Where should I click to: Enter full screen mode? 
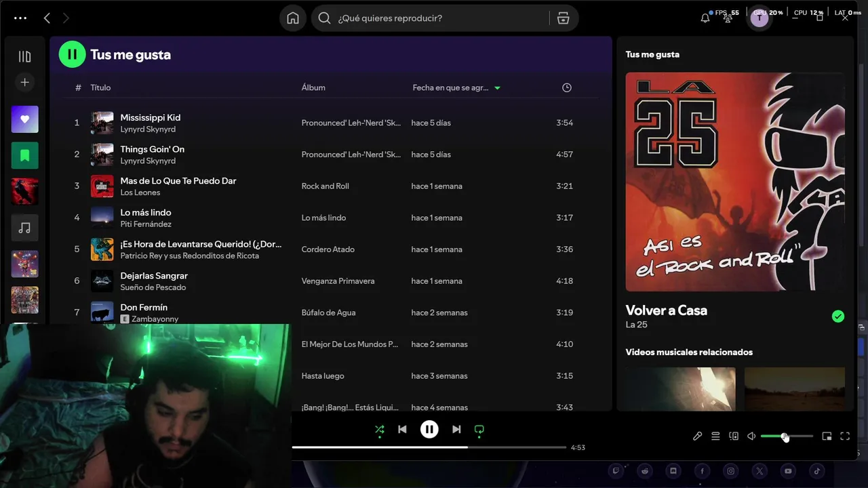845,436
